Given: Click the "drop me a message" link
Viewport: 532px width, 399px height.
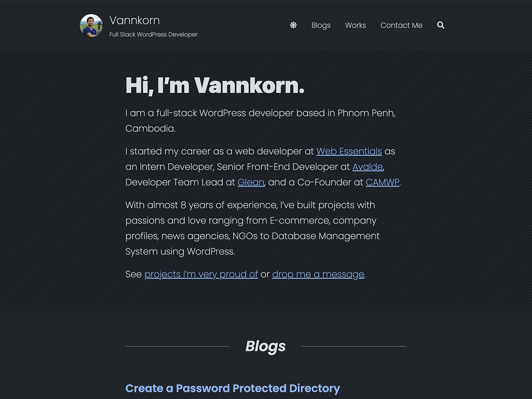Looking at the screenshot, I should click(x=318, y=274).
